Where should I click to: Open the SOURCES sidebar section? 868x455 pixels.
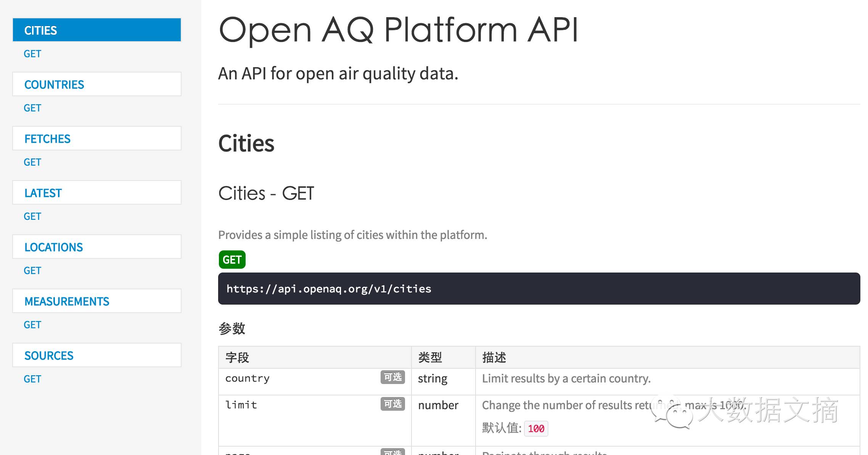click(x=96, y=355)
